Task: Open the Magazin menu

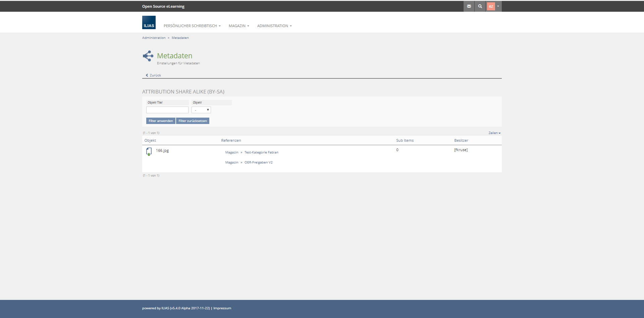Action: click(x=238, y=26)
